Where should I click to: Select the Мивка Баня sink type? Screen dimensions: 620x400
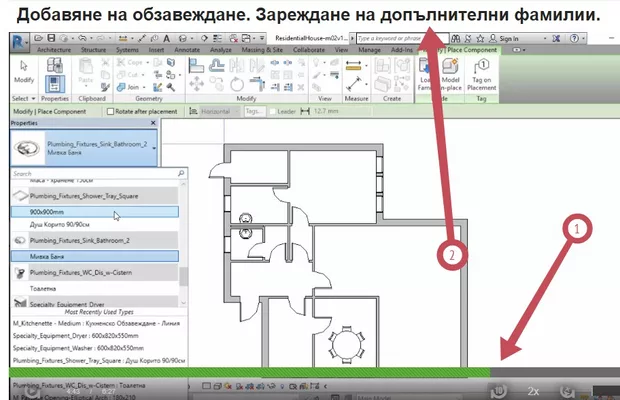click(x=95, y=256)
